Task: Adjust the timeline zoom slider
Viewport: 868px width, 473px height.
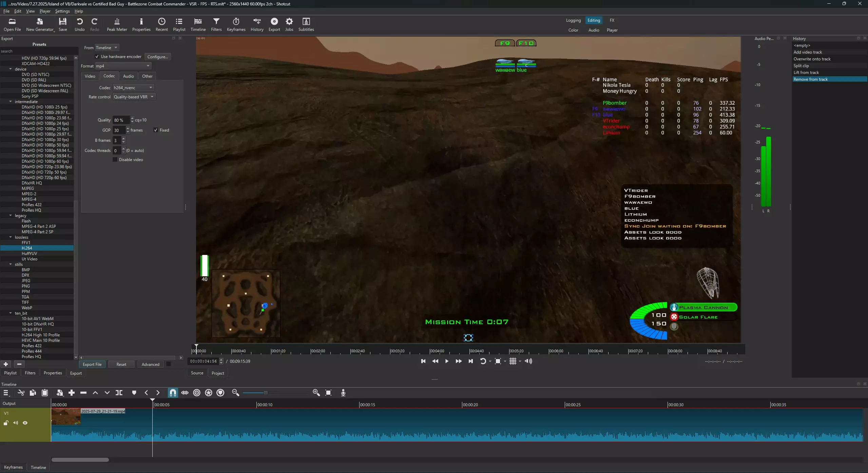Action: point(266,393)
